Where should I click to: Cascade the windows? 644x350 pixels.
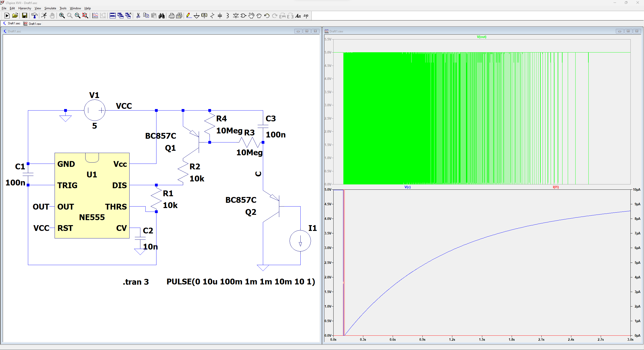coord(120,16)
